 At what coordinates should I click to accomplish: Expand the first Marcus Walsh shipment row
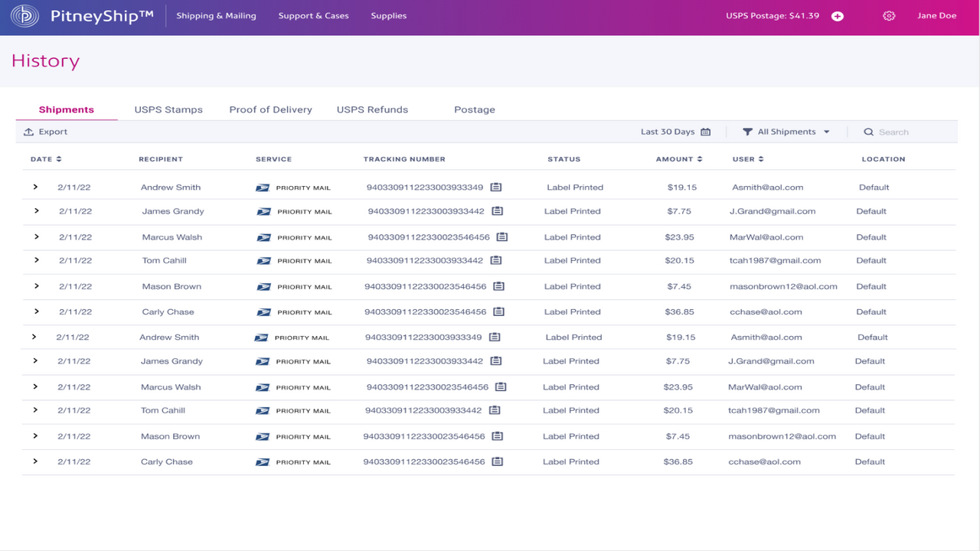37,236
